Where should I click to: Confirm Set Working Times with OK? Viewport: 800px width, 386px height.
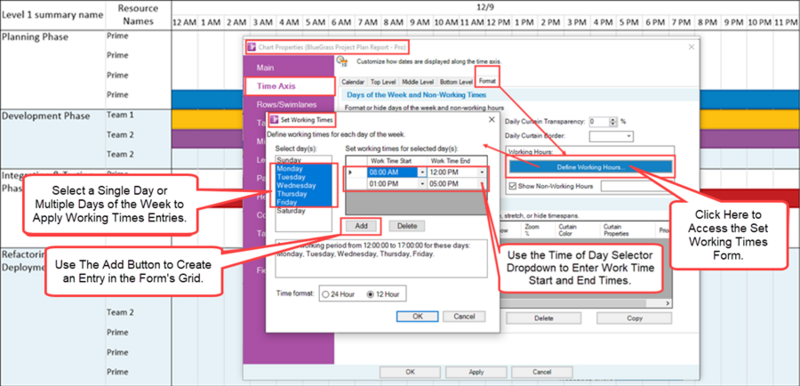tap(417, 316)
